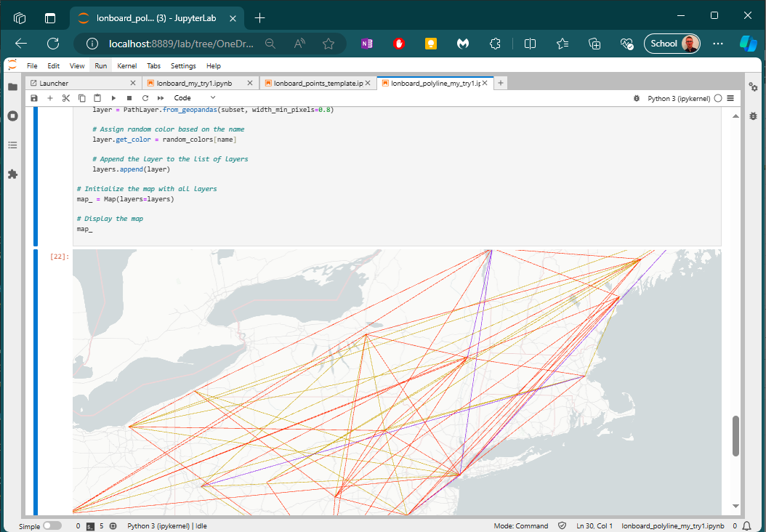Restart kernel and run all cells icon
The height and width of the screenshot is (532, 766).
pyautogui.click(x=161, y=98)
